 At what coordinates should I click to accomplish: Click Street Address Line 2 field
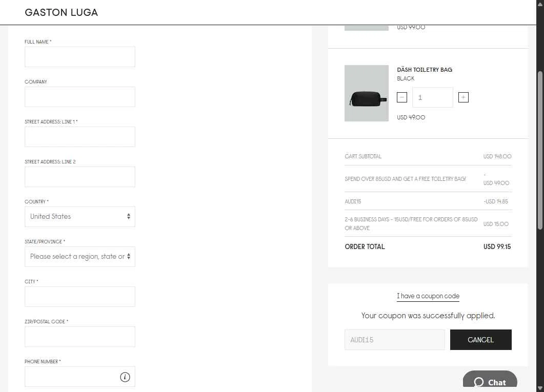click(x=80, y=177)
